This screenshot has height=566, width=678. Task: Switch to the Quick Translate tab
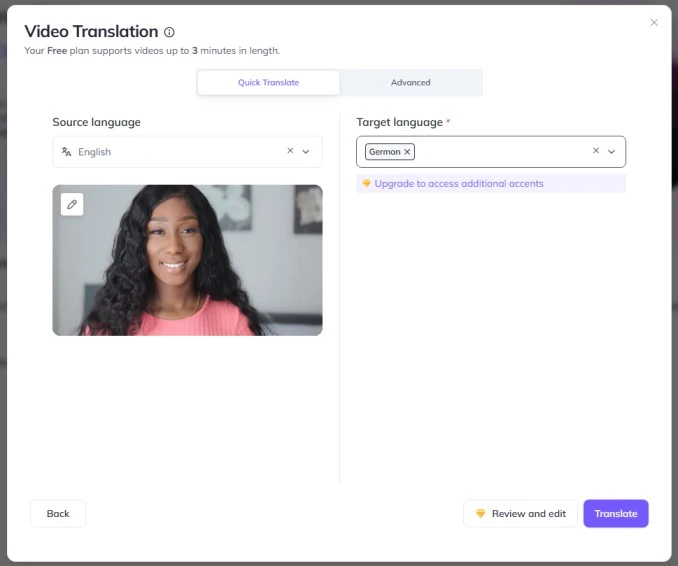[x=268, y=83]
